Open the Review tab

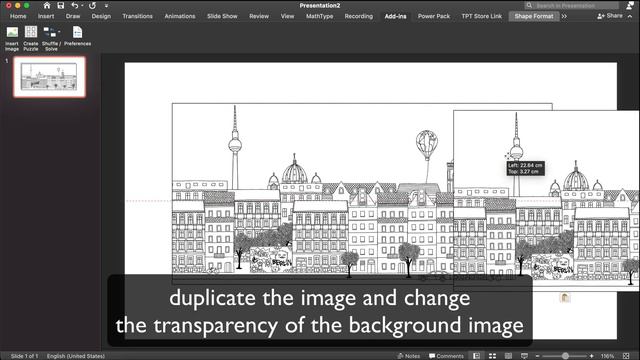click(259, 16)
